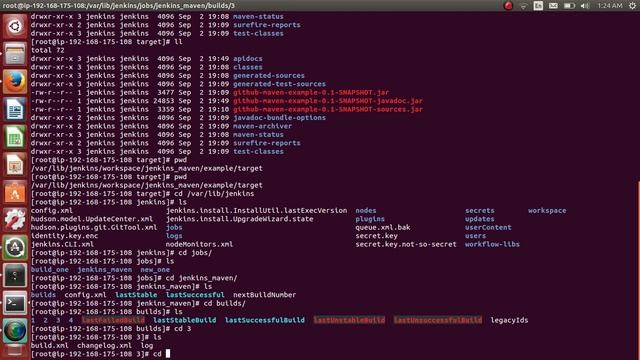
Task: Click the terminal cursor after final cd
Action: (168, 353)
